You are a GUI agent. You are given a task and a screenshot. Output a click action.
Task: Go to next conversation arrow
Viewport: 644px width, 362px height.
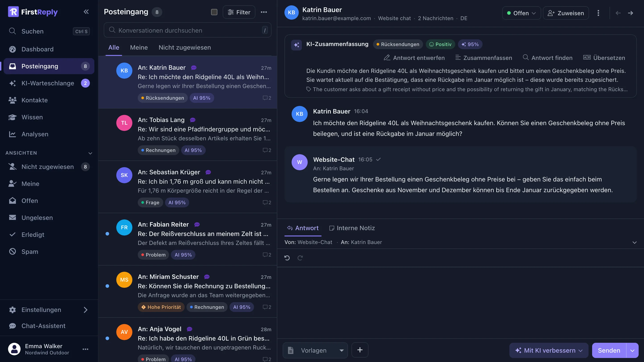[631, 13]
